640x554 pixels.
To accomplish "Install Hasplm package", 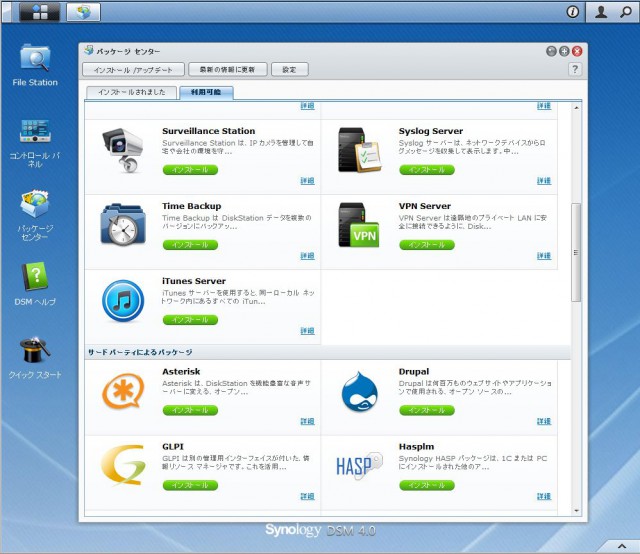I will tap(427, 485).
